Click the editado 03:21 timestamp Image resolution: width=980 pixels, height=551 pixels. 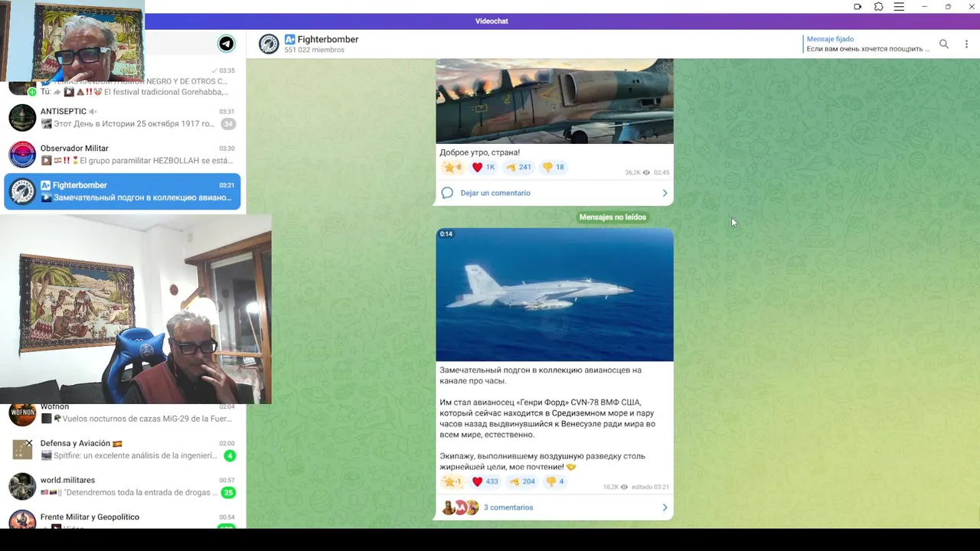point(650,487)
